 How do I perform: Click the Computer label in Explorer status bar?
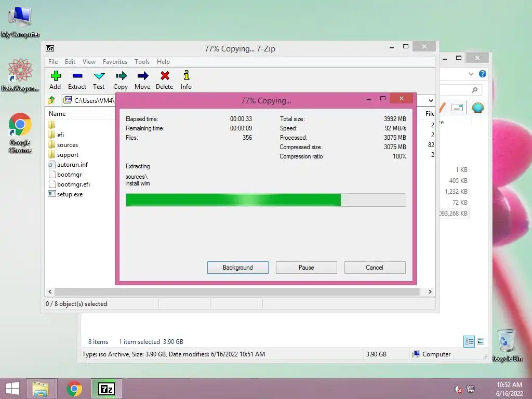point(436,354)
